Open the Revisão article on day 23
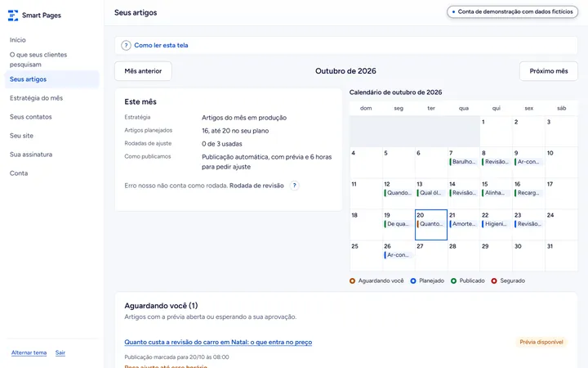Screen dimensions: 588x368 [x=528, y=224]
